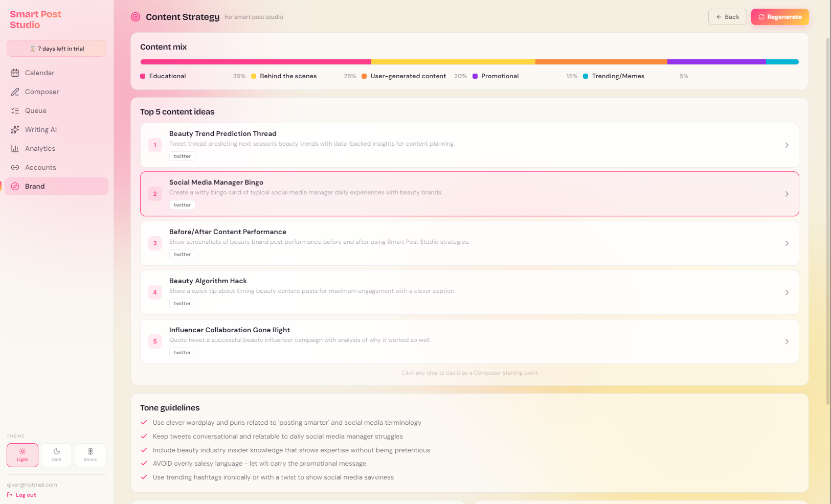Expand Influencer Collaboration Gone Right chevron
831x504 pixels.
pos(787,341)
